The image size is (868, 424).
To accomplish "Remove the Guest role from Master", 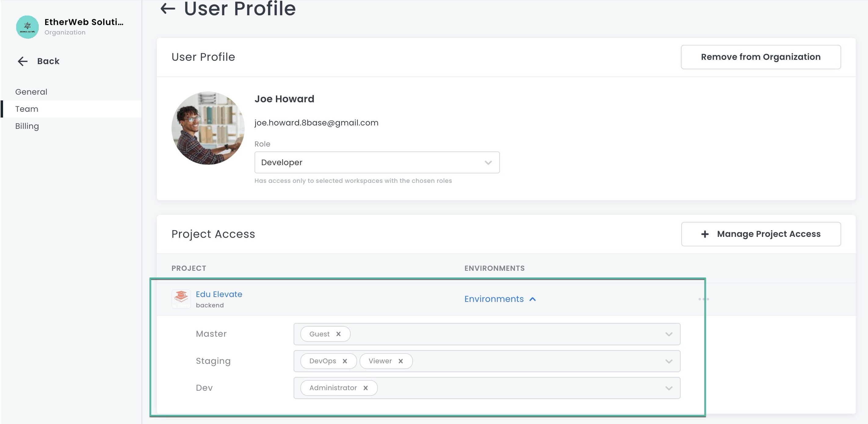I will pyautogui.click(x=338, y=334).
